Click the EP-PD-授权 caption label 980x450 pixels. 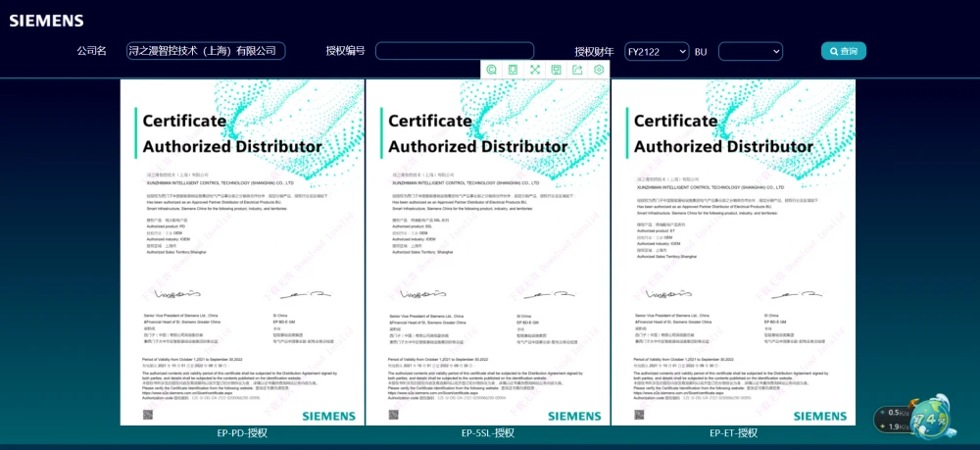(x=242, y=433)
